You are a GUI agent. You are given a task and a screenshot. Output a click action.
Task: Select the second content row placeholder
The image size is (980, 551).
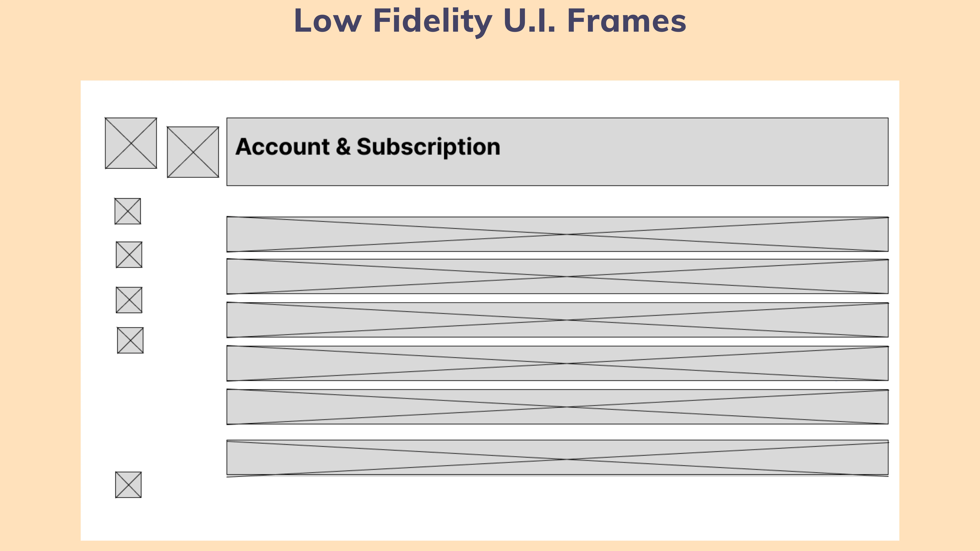557,276
